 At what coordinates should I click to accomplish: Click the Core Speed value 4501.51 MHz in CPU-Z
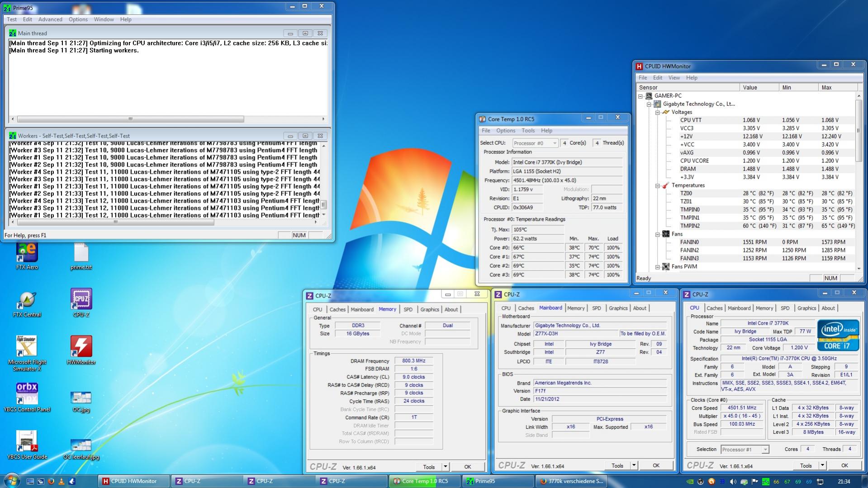click(742, 408)
